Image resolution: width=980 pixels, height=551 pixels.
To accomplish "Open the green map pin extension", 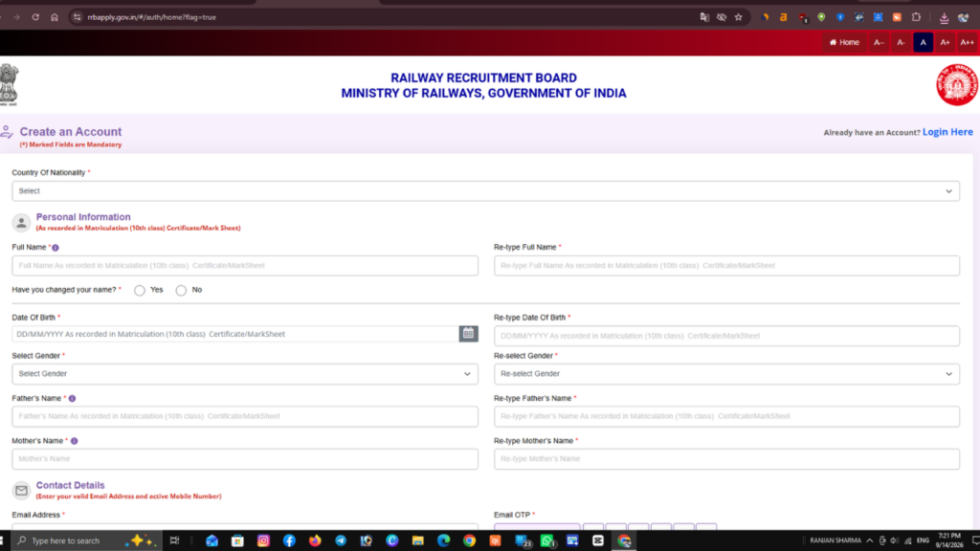I will [x=821, y=17].
